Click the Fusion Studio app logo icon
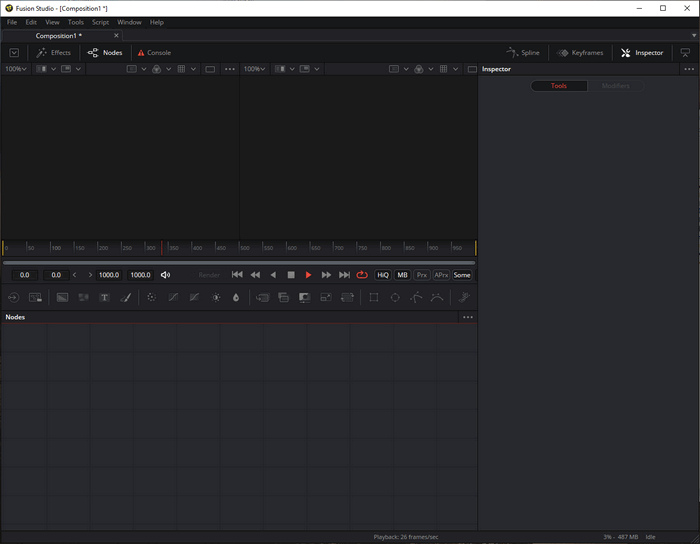Screen dimensions: 700x544 8,8
